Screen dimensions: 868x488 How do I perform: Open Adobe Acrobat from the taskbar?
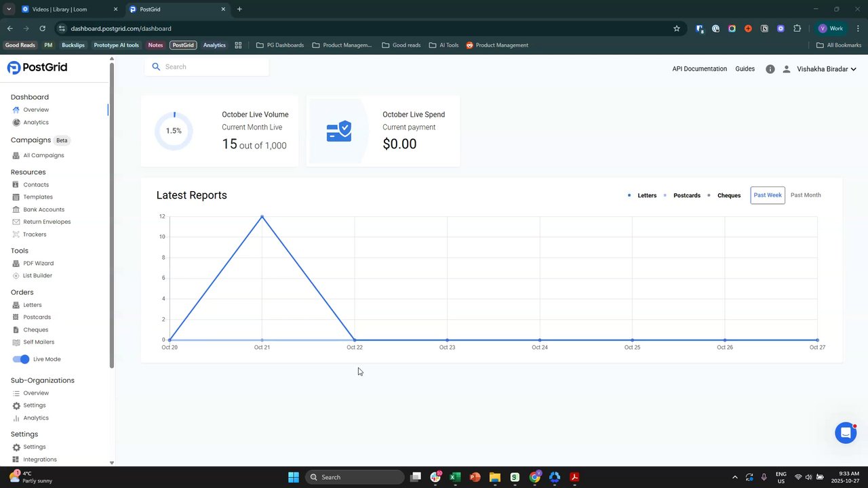pos(574,477)
